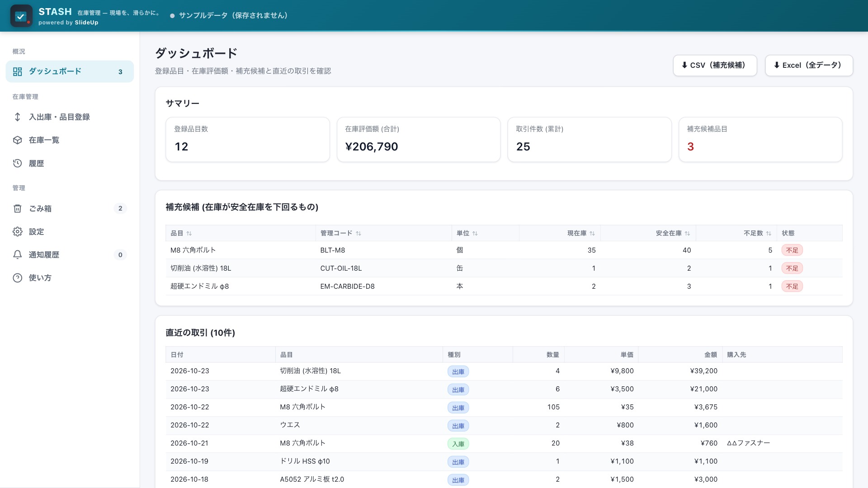Image resolution: width=868 pixels, height=488 pixels.
Task: Download Excel（全データ）file
Action: (809, 66)
